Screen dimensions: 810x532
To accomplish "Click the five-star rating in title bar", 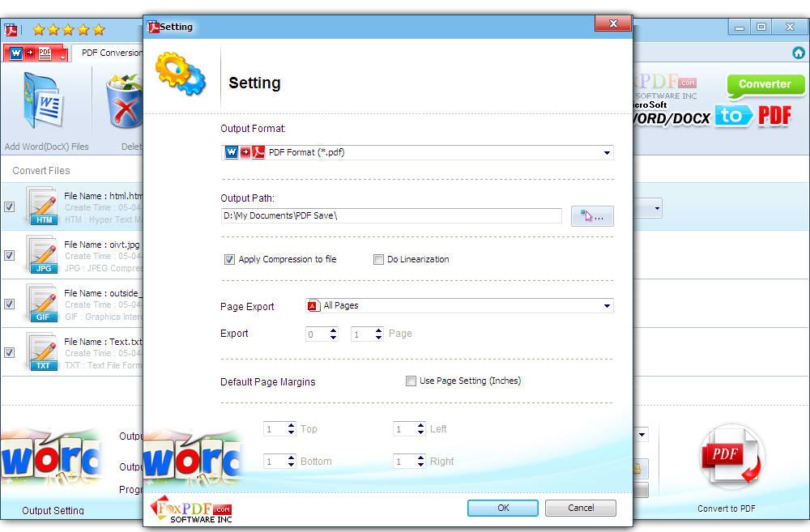I will (x=69, y=30).
